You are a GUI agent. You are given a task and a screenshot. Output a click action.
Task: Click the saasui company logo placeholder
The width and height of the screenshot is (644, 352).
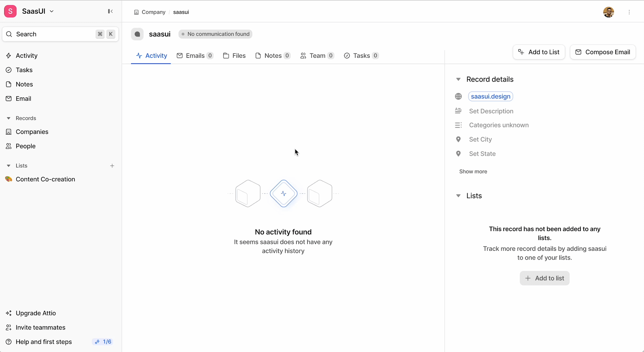[137, 34]
